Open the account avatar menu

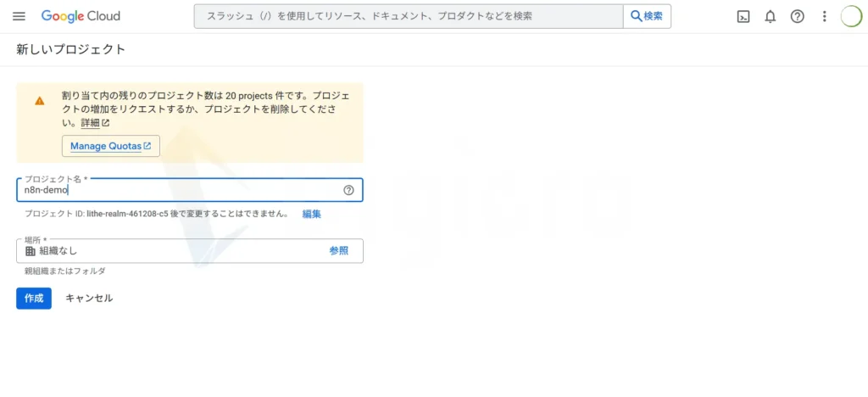851,17
